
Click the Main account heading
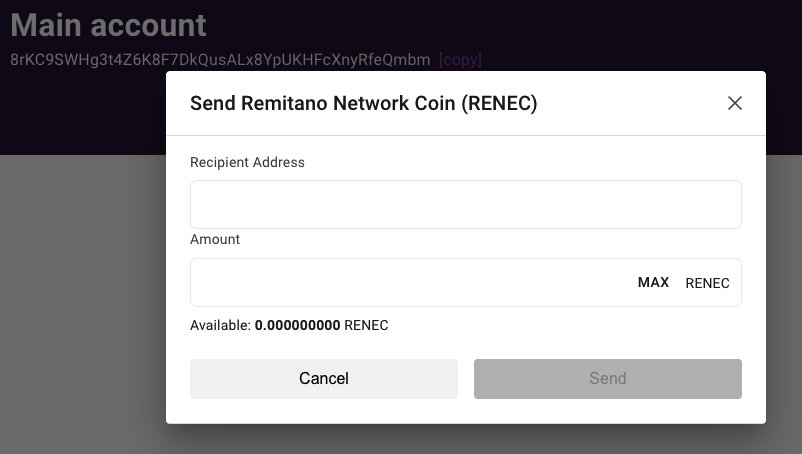tap(108, 25)
